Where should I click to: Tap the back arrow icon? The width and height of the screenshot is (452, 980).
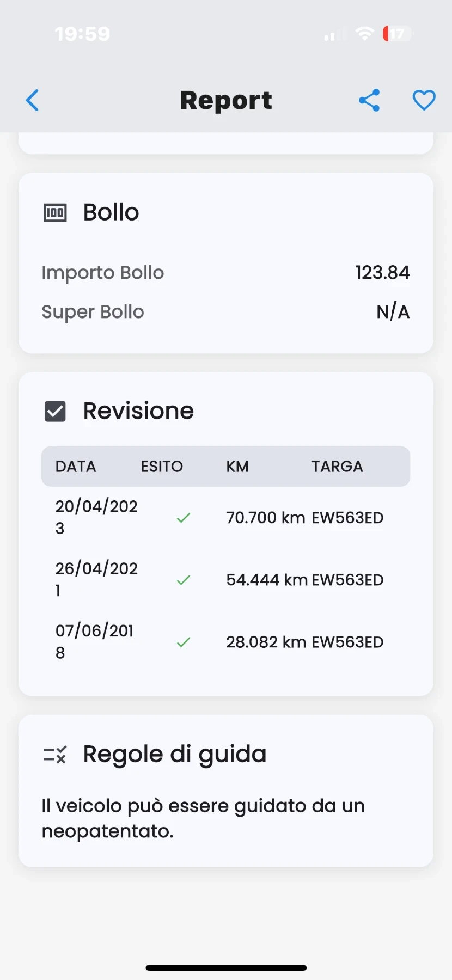tap(33, 100)
